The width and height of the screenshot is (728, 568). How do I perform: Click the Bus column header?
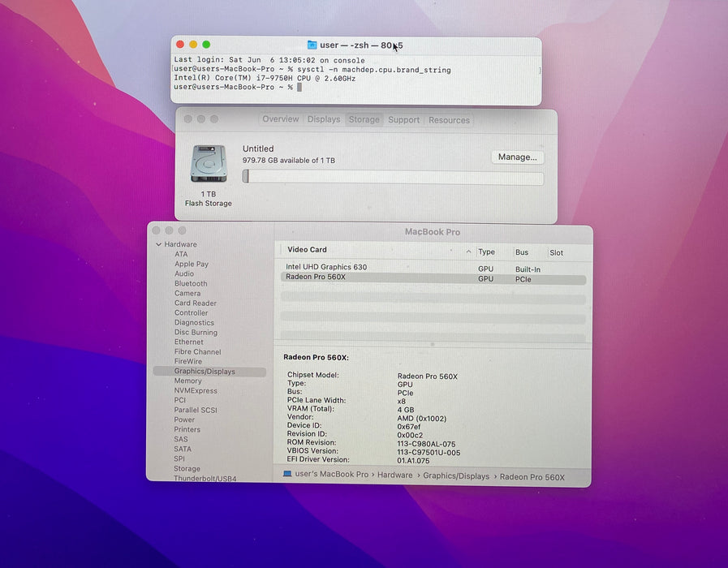pyautogui.click(x=521, y=252)
